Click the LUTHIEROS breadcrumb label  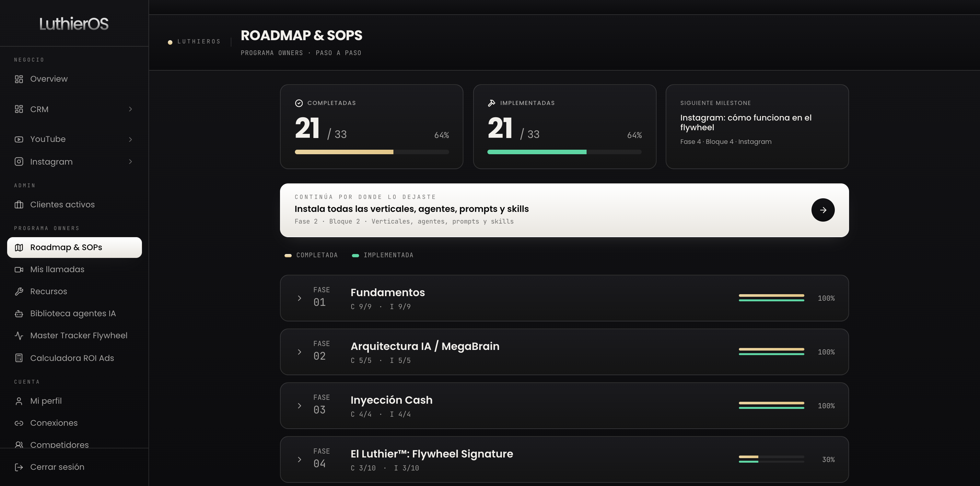[x=199, y=41]
